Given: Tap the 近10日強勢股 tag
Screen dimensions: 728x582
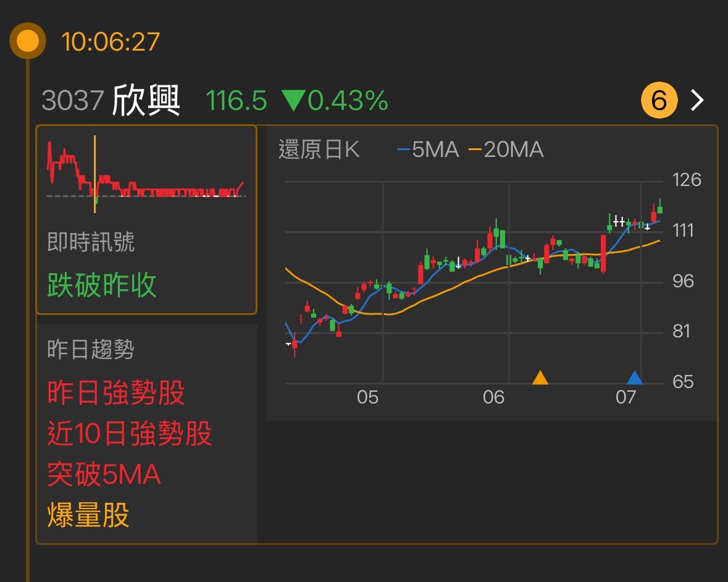Looking at the screenshot, I should pyautogui.click(x=130, y=434).
